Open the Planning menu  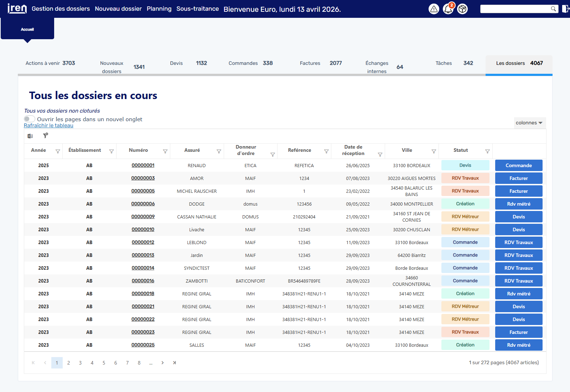click(159, 9)
